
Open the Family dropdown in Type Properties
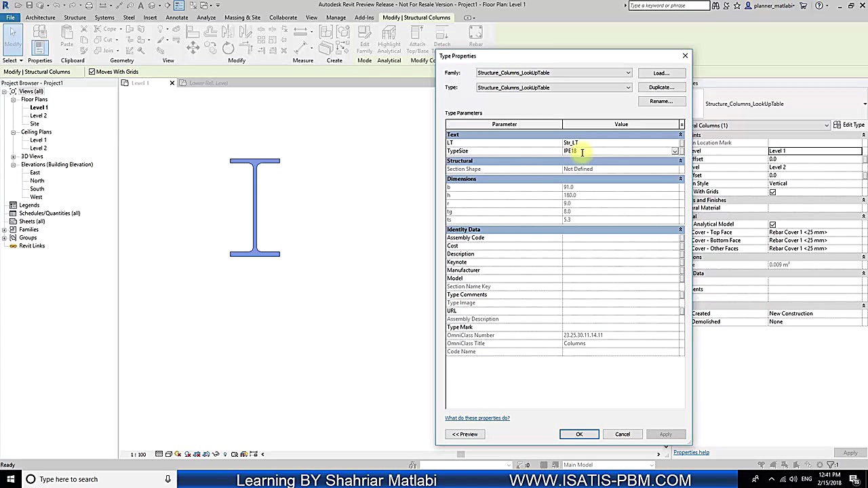coord(627,73)
